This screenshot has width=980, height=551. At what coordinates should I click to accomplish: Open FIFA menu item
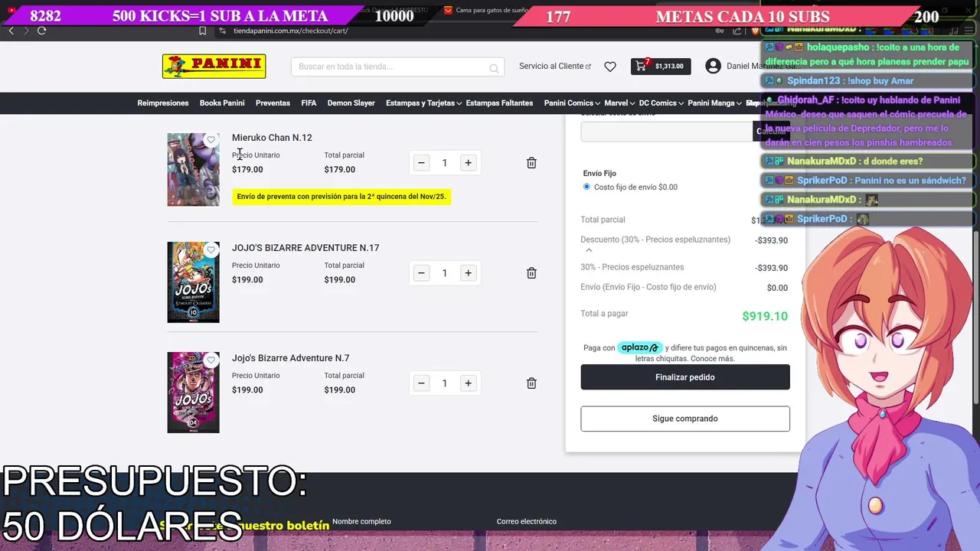coord(309,103)
